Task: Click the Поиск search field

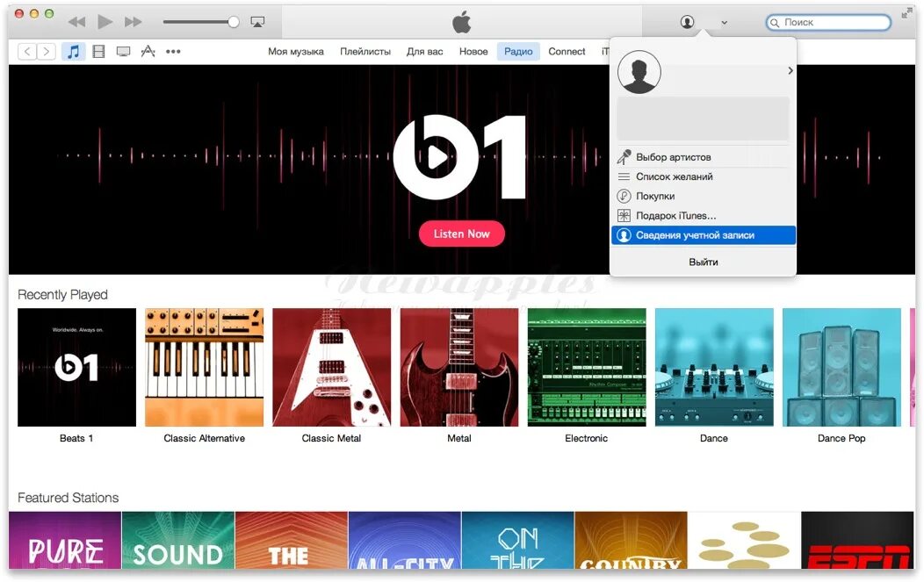Action: (828, 23)
